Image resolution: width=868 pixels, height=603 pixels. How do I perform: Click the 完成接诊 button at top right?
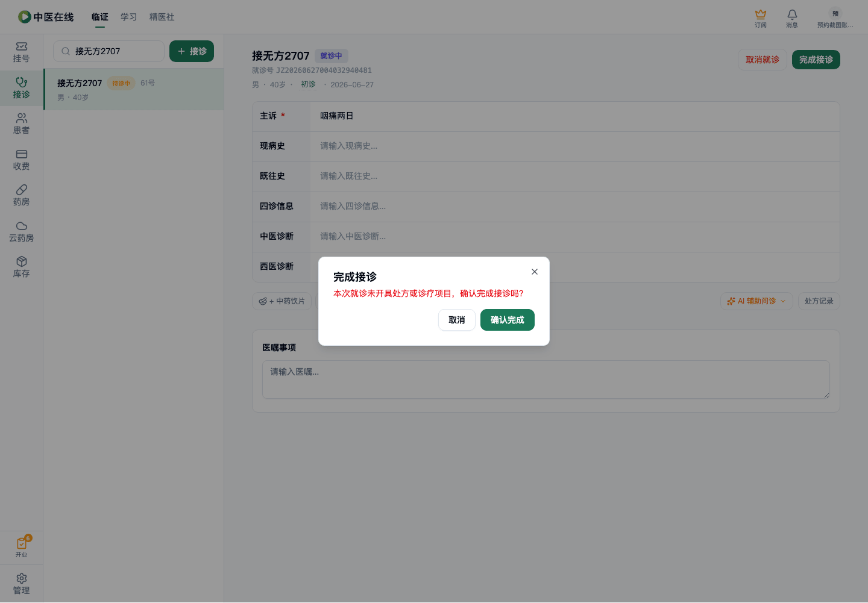point(816,60)
